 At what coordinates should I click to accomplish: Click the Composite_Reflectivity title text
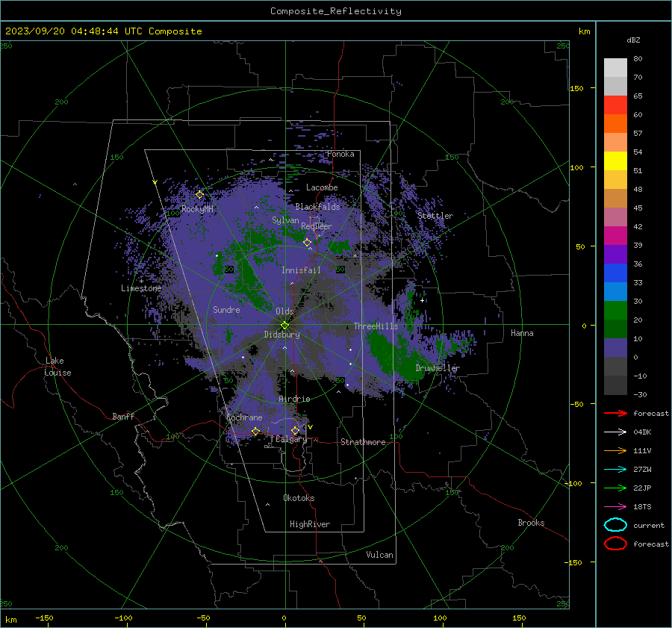[336, 11]
